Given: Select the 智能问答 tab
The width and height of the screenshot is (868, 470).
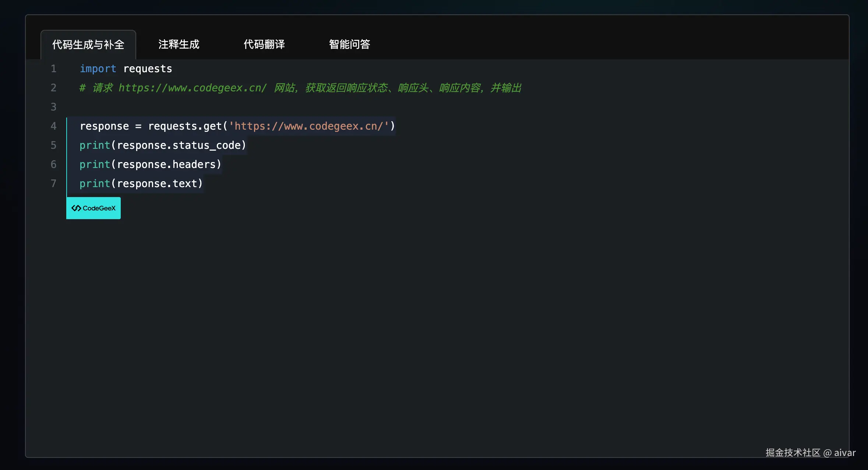Looking at the screenshot, I should point(349,44).
